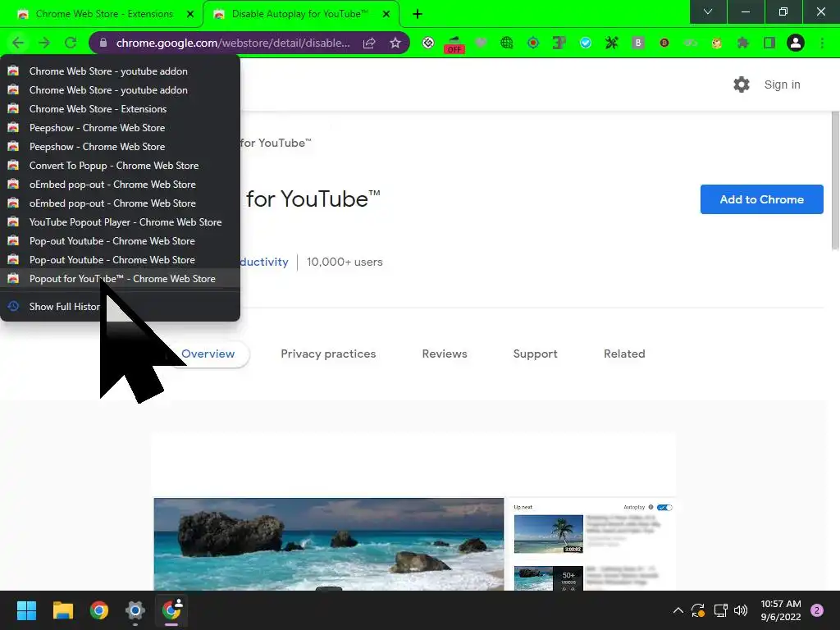Image resolution: width=840 pixels, height=630 pixels.
Task: Click the green globe extension icon
Action: [507, 43]
